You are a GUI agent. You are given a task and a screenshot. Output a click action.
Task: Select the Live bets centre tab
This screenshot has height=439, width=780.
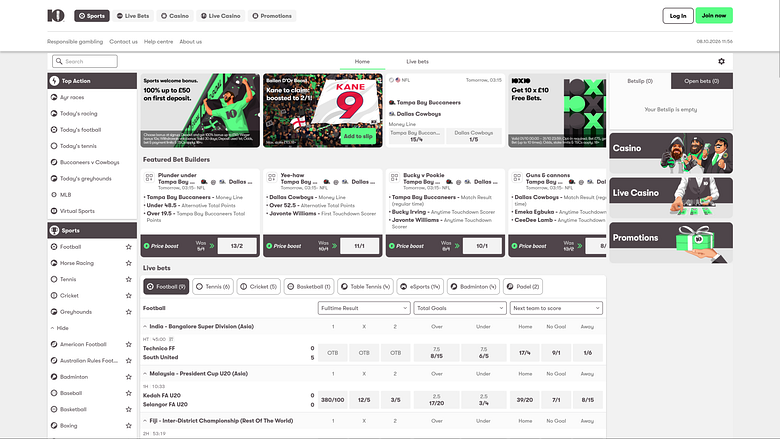pyautogui.click(x=417, y=62)
